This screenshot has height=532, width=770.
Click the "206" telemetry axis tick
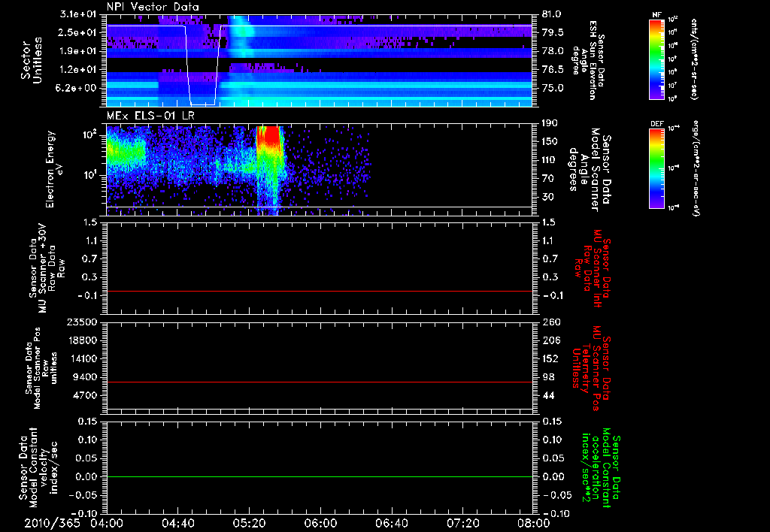coord(550,340)
